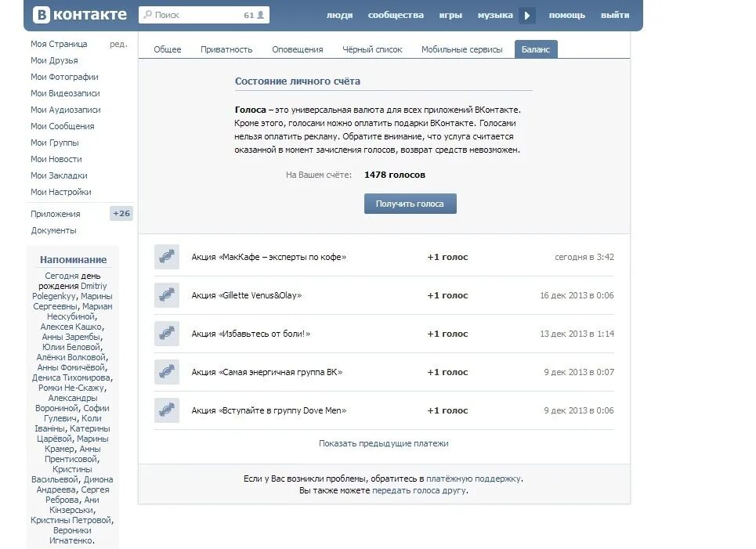Switch to the Оповещения tab

click(x=298, y=49)
